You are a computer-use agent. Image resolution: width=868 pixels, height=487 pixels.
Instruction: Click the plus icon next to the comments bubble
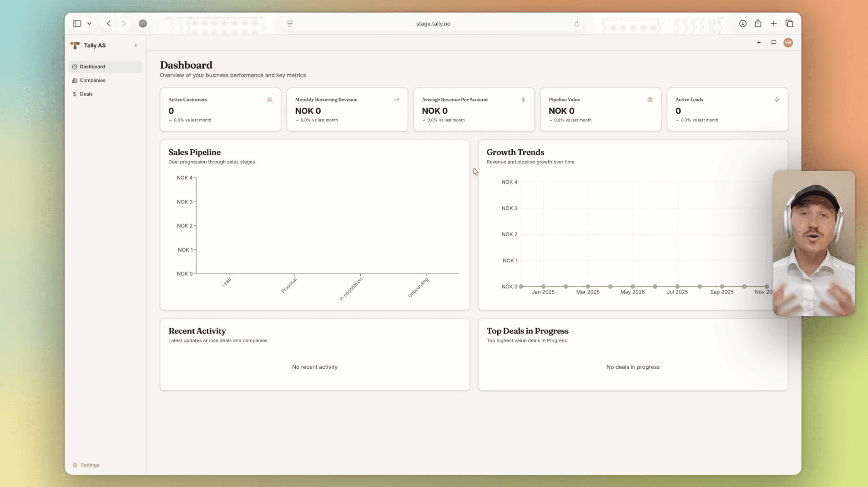click(x=759, y=42)
